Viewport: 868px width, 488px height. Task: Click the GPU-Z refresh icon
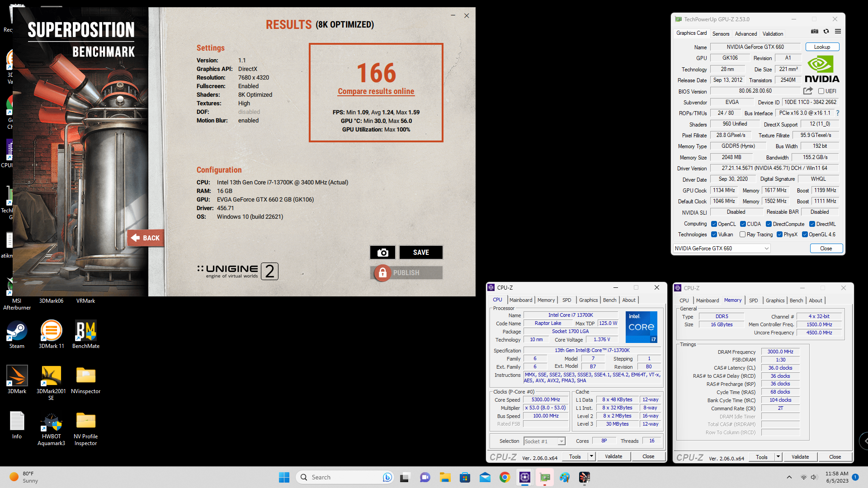click(x=826, y=32)
